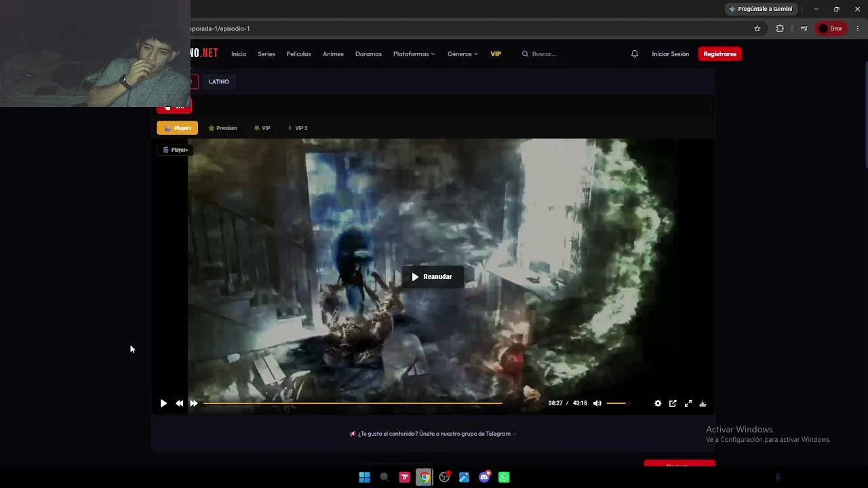Viewport: 868px width, 488px height.
Task: Open notifications with the bell icon
Action: [635, 54]
